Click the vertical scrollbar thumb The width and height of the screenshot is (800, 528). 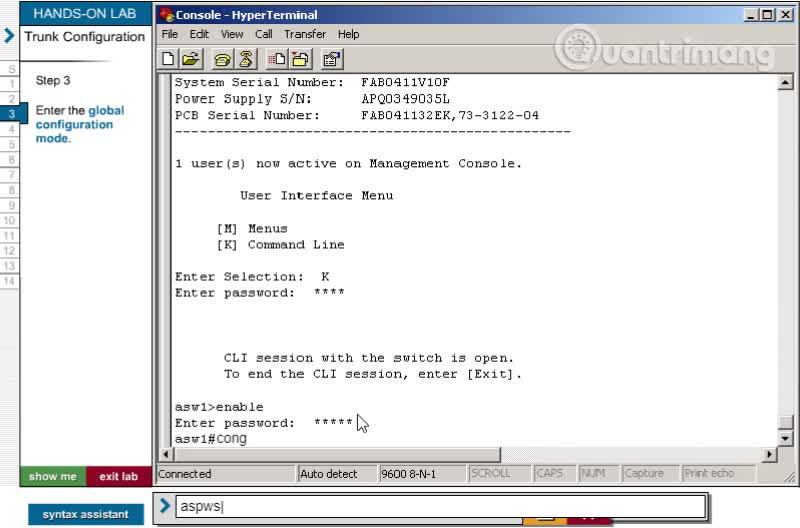(x=785, y=422)
